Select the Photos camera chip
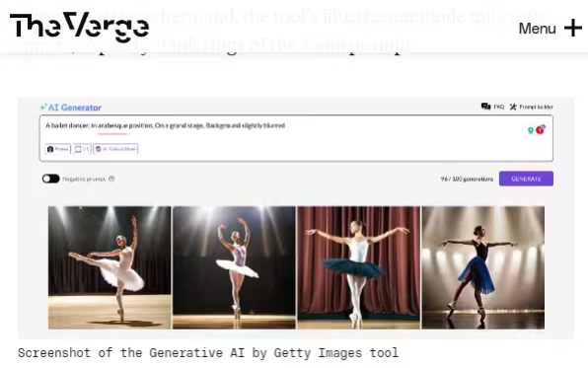 [58, 149]
